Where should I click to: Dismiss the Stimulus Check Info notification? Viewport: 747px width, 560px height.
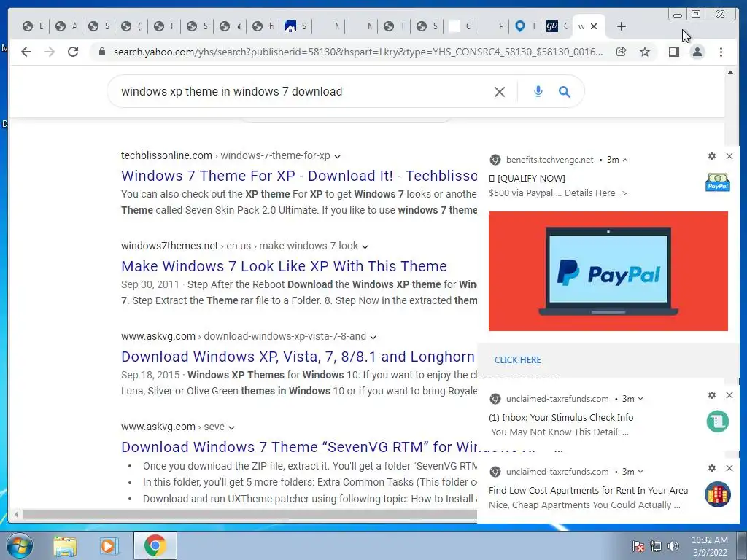[x=729, y=395]
